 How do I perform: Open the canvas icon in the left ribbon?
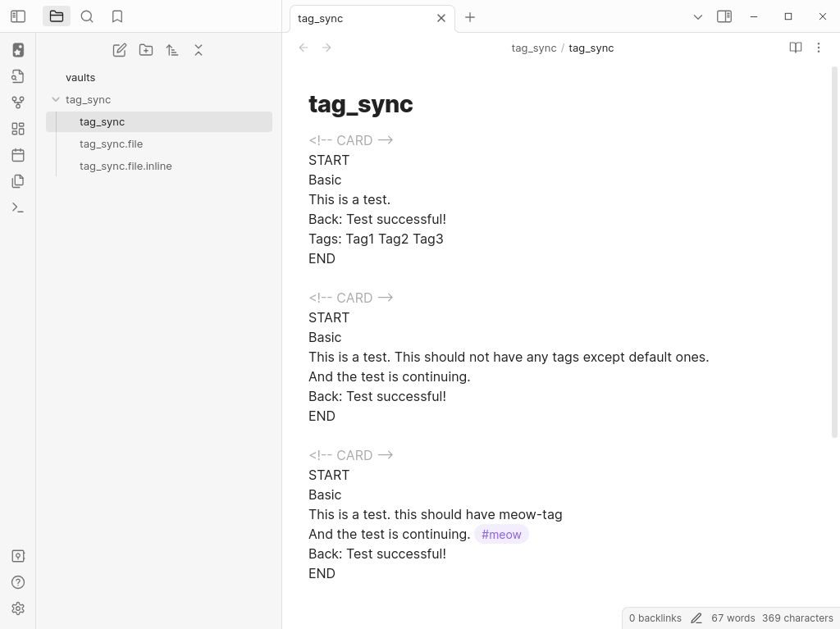tap(18, 129)
